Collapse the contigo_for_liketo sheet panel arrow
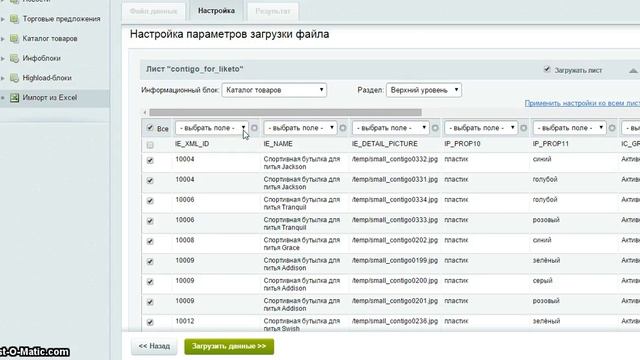This screenshot has width=640, height=360. tap(633, 71)
